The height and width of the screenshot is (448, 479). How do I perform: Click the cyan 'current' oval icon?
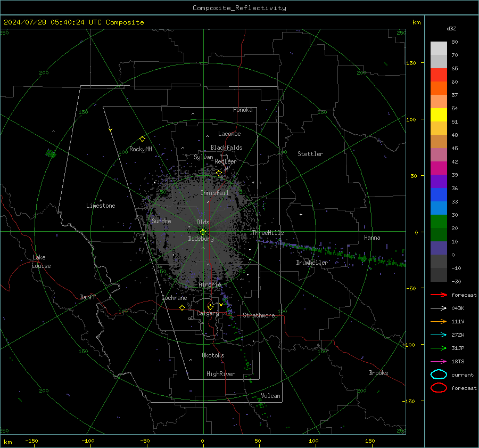439,374
